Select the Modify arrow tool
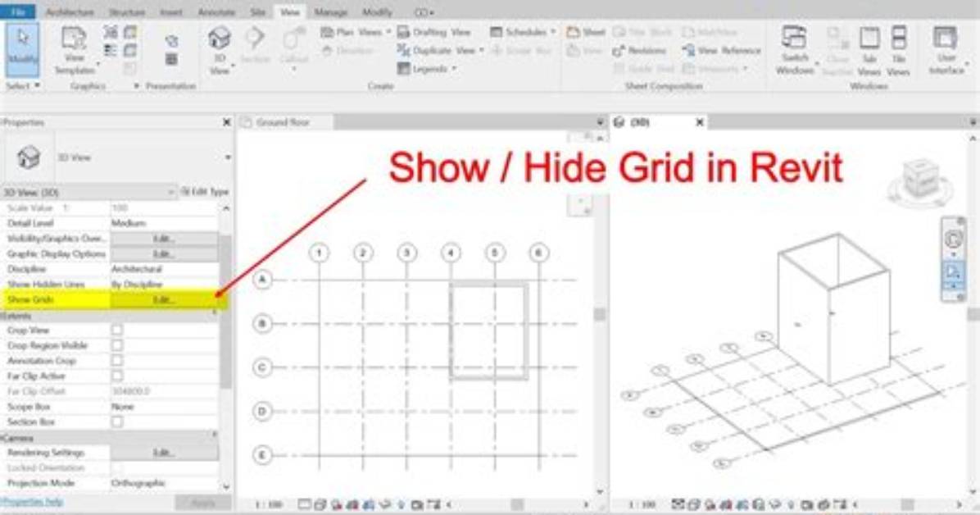 23,49
